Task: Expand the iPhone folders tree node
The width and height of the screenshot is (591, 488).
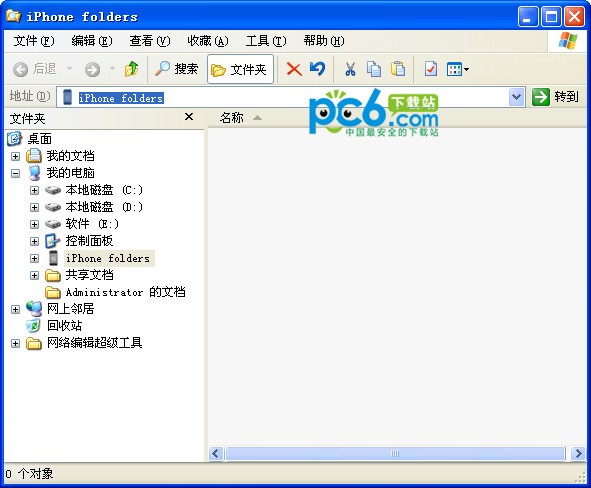Action: [x=34, y=259]
